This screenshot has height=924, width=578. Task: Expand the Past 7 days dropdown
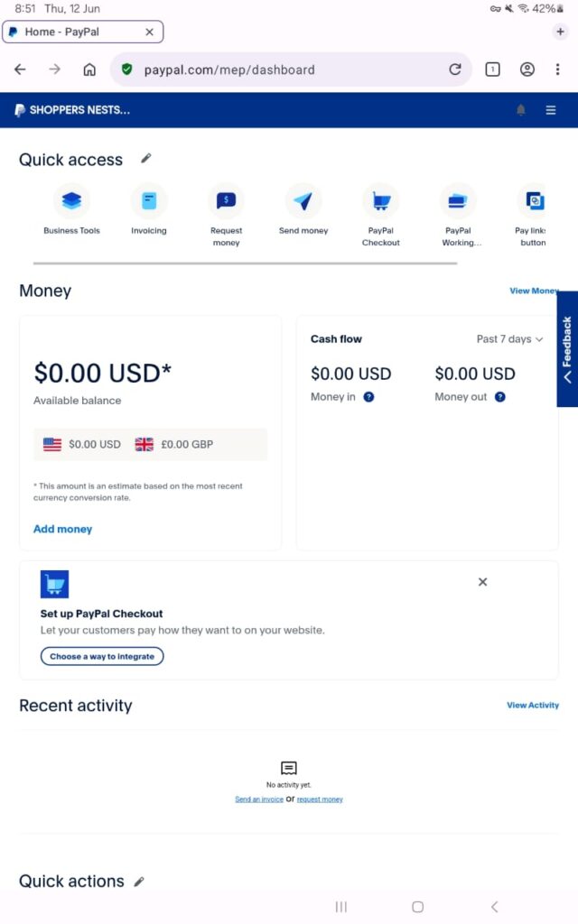click(x=509, y=339)
